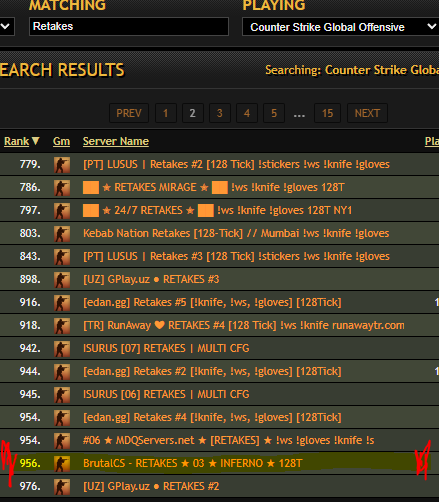
Task: Open ISURUS [06] RETAKES MULTI CFG link
Action: coord(166,394)
